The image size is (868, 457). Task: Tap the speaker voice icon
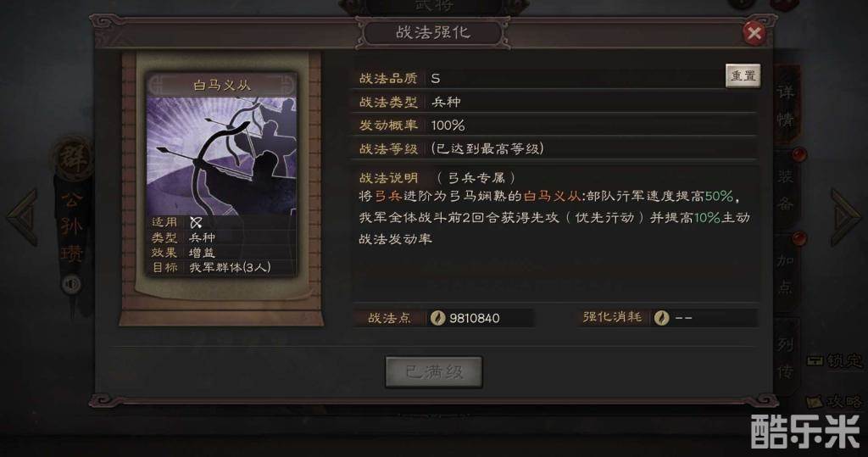pos(71,285)
